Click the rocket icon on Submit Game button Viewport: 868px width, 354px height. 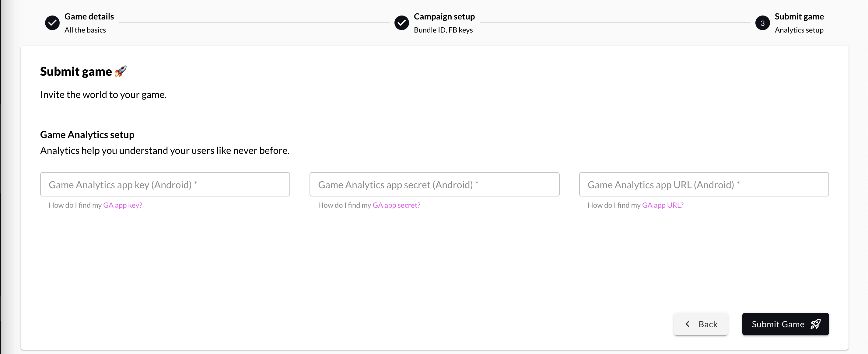coord(815,324)
